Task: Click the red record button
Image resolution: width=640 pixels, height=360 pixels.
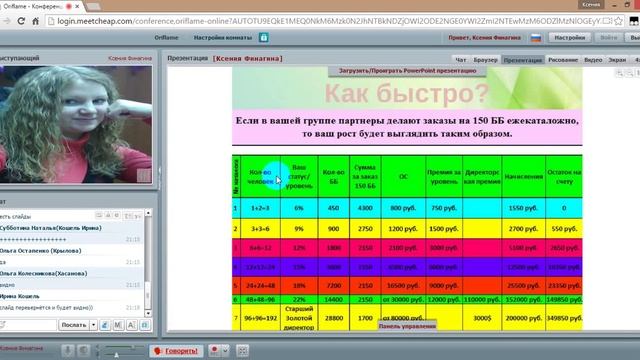Action: click(214, 350)
